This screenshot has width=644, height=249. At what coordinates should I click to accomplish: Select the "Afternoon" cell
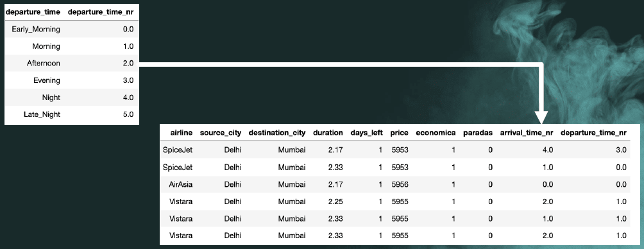43,64
